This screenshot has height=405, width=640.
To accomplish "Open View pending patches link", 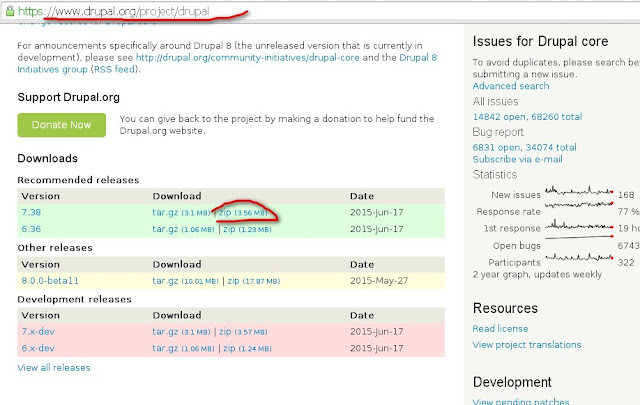I will (x=521, y=401).
